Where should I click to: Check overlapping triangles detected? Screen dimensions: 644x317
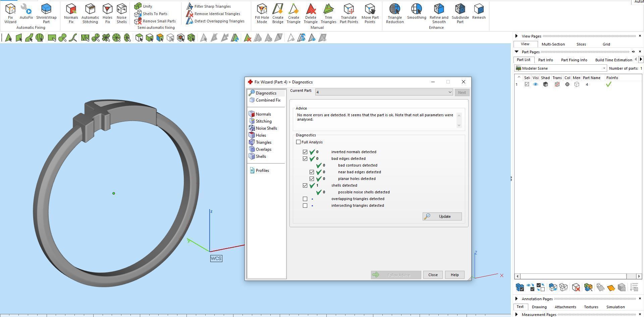tap(305, 199)
